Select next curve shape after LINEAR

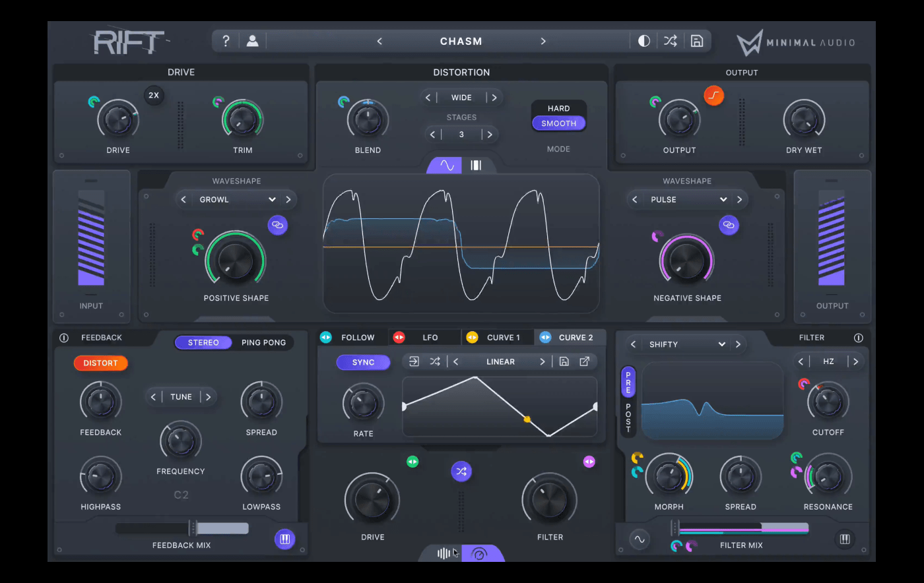[543, 361]
